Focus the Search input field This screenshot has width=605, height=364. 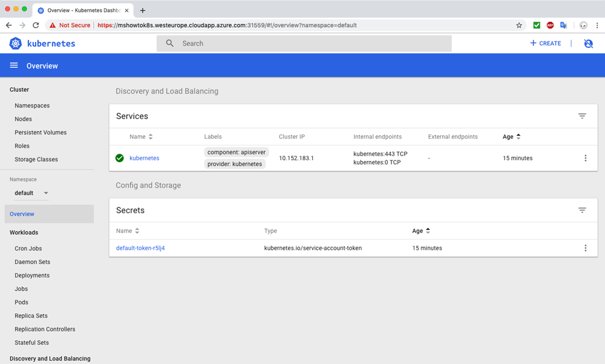coord(304,43)
